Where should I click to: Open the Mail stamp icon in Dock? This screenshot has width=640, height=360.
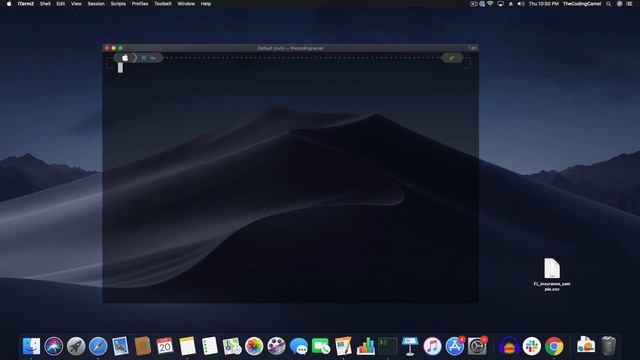pos(120,346)
